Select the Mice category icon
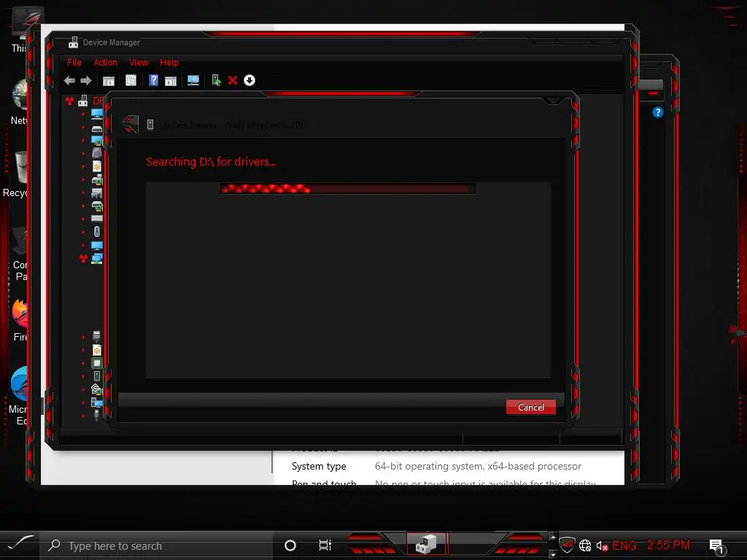This screenshot has width=747, height=560. pos(97,231)
